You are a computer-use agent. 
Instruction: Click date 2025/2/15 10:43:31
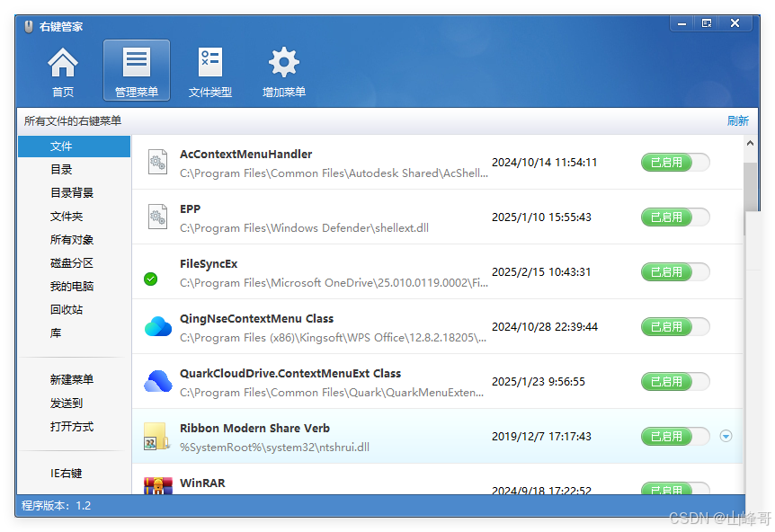541,271
